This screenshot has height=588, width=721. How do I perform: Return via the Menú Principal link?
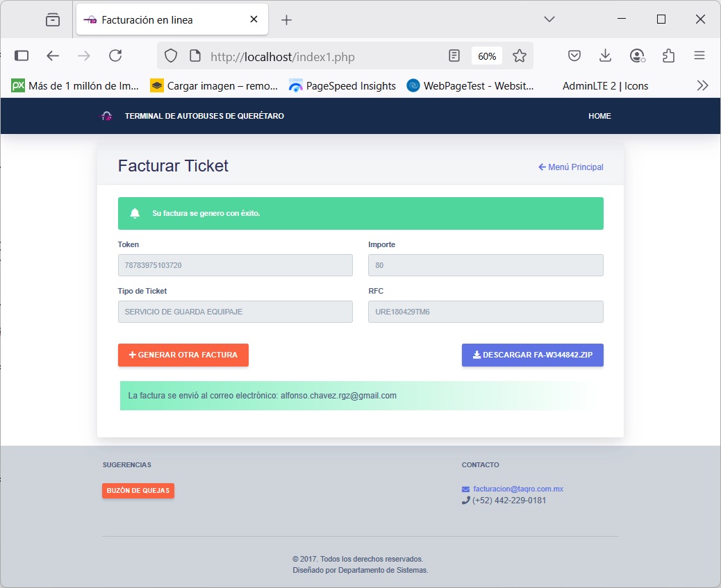(x=570, y=167)
